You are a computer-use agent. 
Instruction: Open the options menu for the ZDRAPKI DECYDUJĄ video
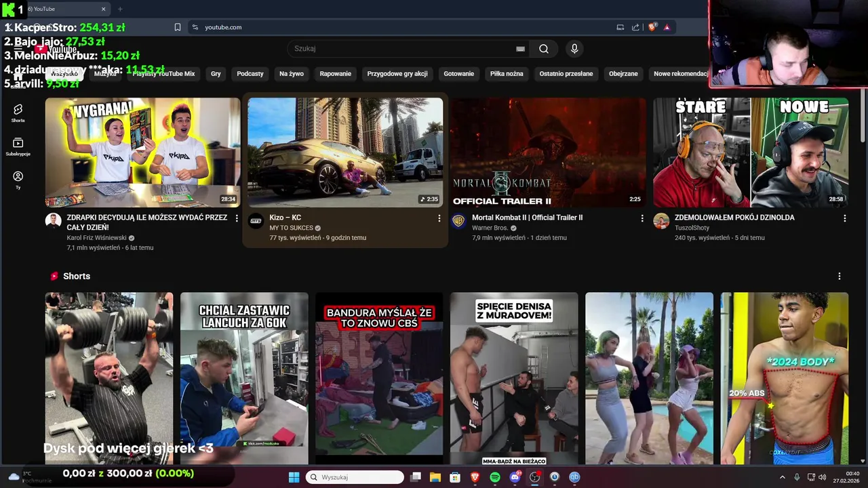coord(236,218)
